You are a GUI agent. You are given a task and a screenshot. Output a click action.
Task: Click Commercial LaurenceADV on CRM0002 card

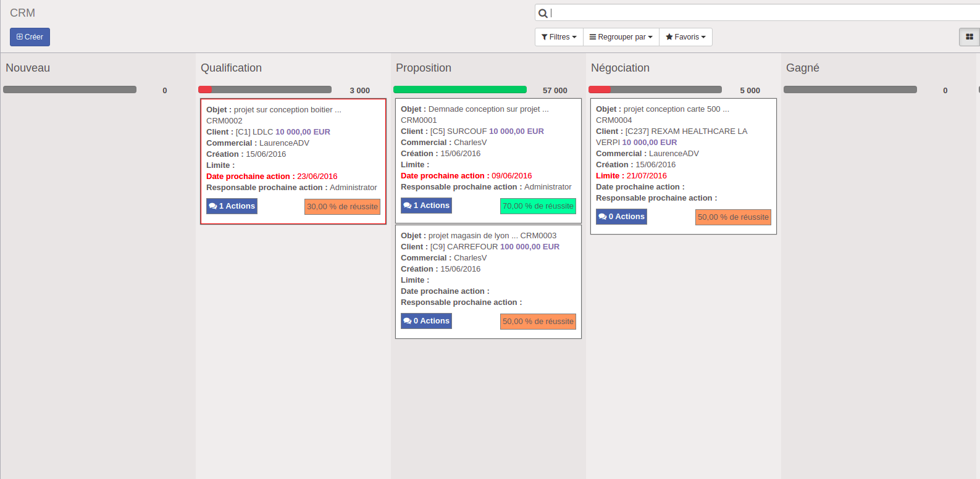pyautogui.click(x=258, y=143)
